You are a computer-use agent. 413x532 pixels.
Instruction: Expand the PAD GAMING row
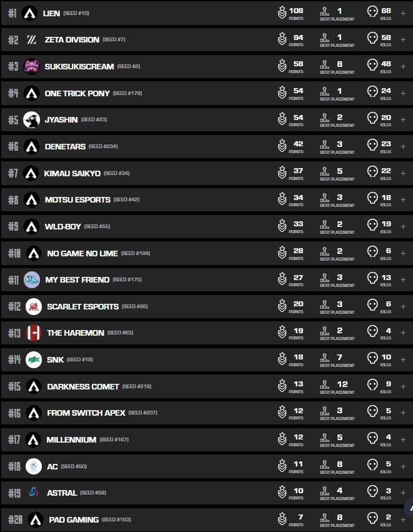403,519
